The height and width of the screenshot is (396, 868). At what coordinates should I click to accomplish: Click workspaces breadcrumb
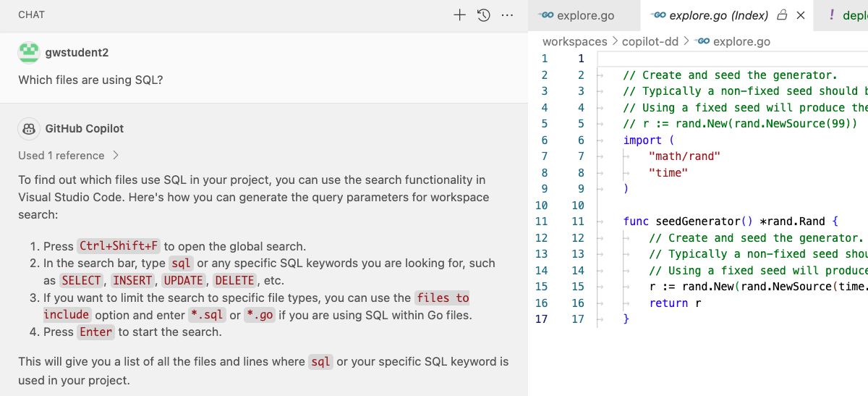click(x=575, y=42)
